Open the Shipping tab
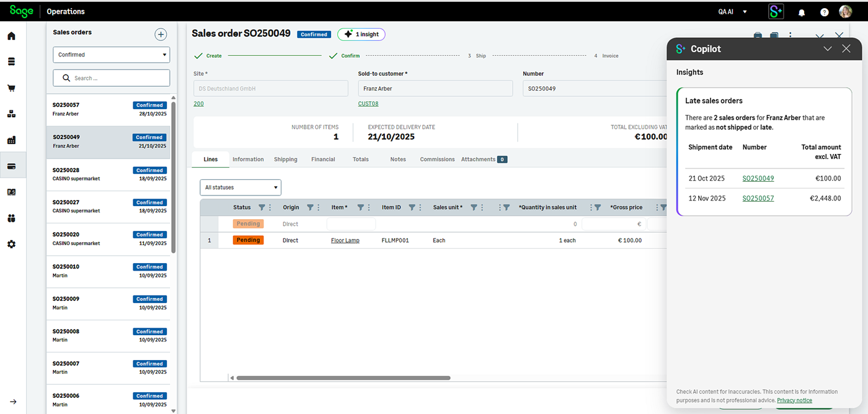 click(x=285, y=159)
